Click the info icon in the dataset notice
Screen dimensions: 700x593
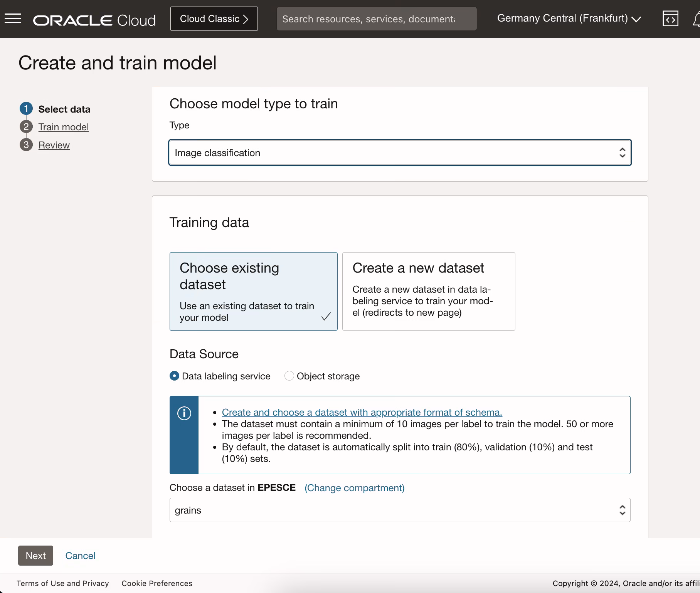point(184,413)
